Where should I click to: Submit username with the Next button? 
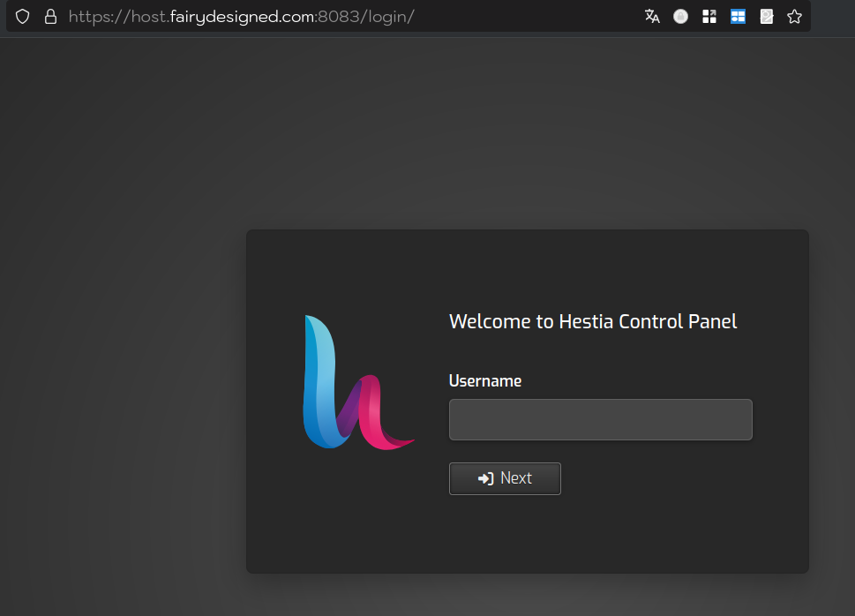point(505,478)
